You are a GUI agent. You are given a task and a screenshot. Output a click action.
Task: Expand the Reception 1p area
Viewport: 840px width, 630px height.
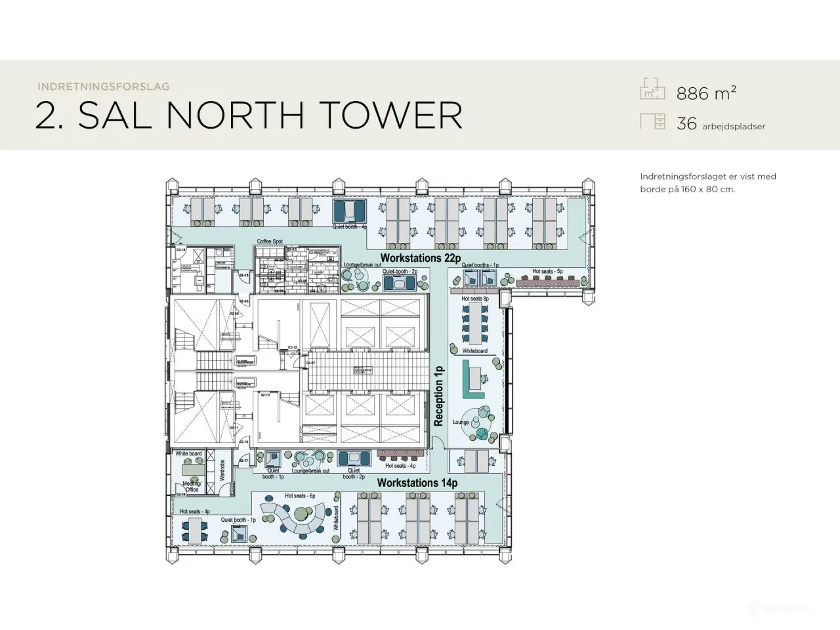click(x=438, y=394)
